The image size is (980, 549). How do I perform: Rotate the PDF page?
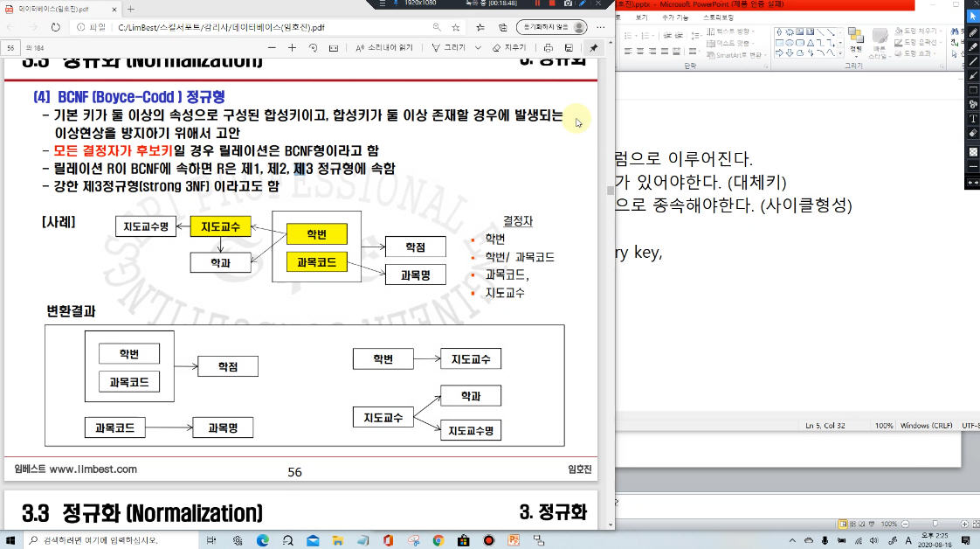313,47
